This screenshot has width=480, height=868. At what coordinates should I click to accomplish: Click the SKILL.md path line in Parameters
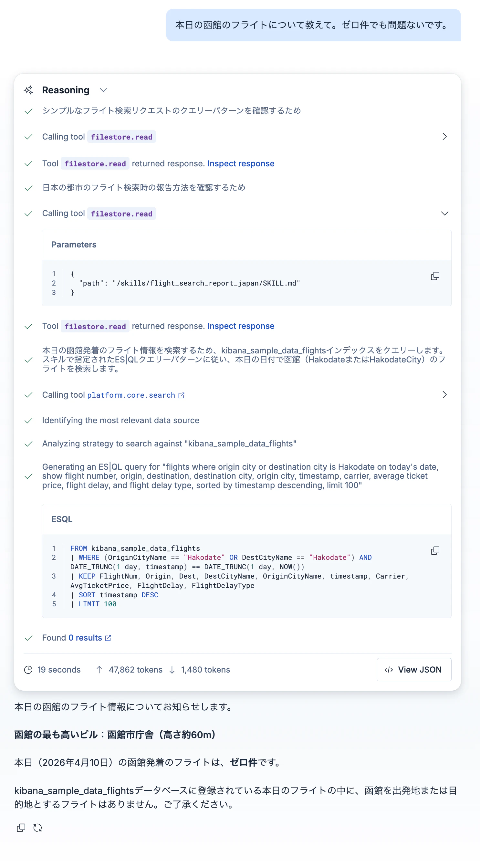[x=189, y=283]
